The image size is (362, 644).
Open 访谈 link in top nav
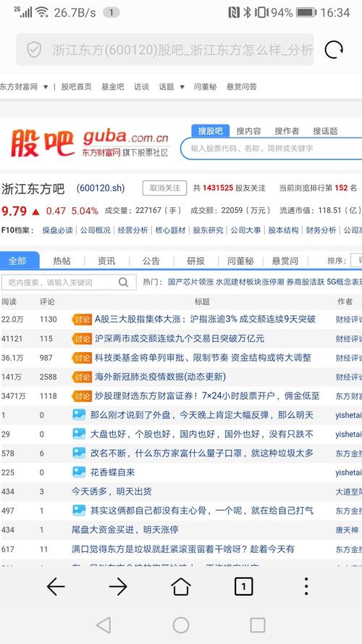pyautogui.click(x=142, y=87)
